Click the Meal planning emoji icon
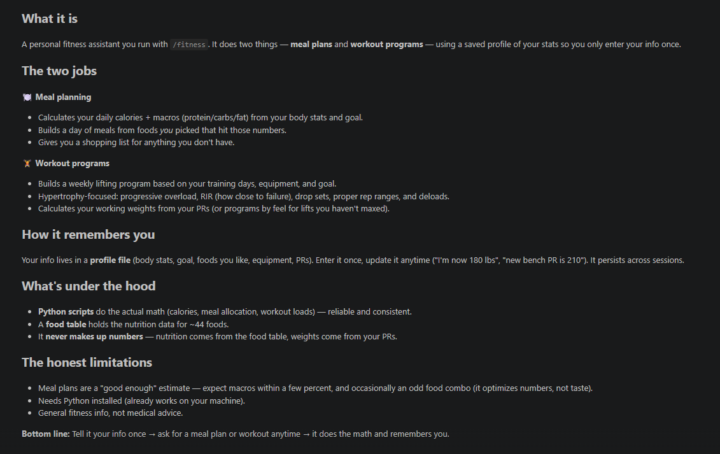The height and width of the screenshot is (454, 720). click(x=27, y=97)
